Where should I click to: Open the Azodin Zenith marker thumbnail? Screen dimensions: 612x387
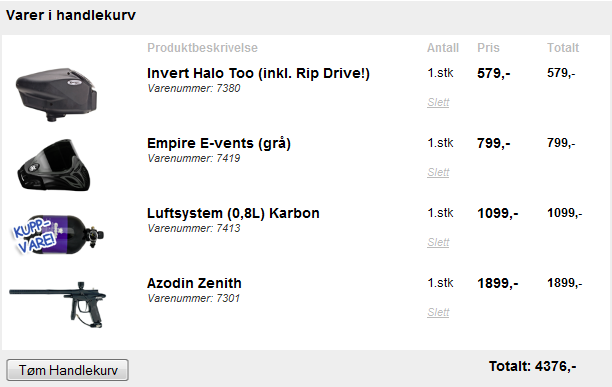[x=57, y=305]
